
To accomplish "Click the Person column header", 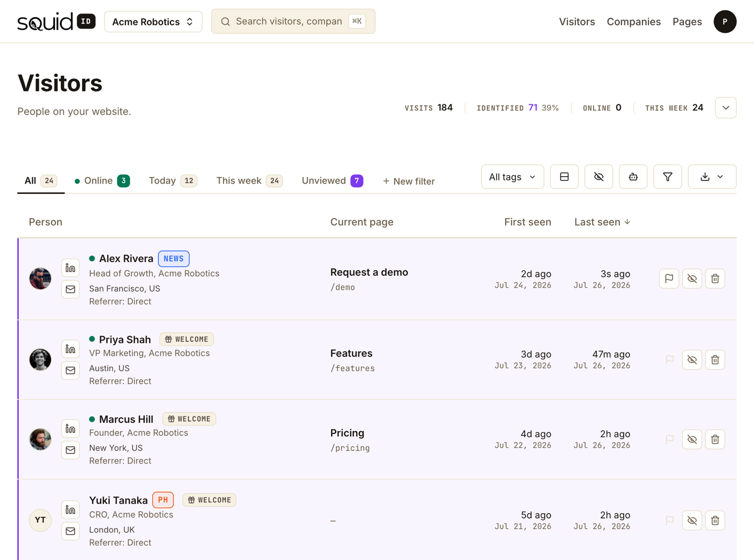I will coord(45,222).
